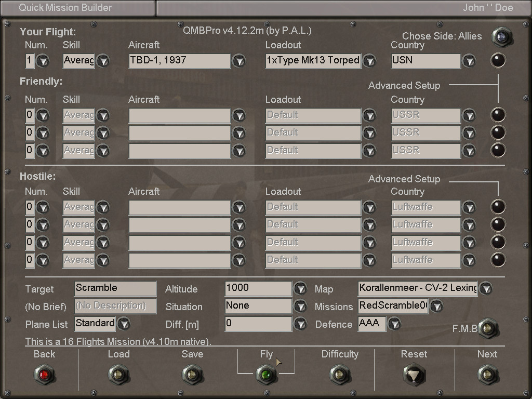The image size is (532, 399).
Task: Click Your Flight advanced setup round button
Action: pos(498,60)
